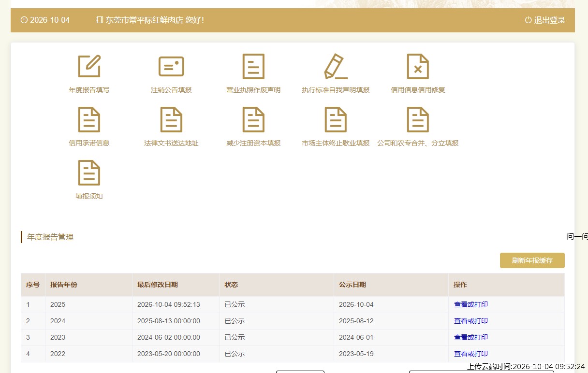The height and width of the screenshot is (373, 588).
Task: Open 年度报告填写 pencil icon
Action: pos(89,66)
